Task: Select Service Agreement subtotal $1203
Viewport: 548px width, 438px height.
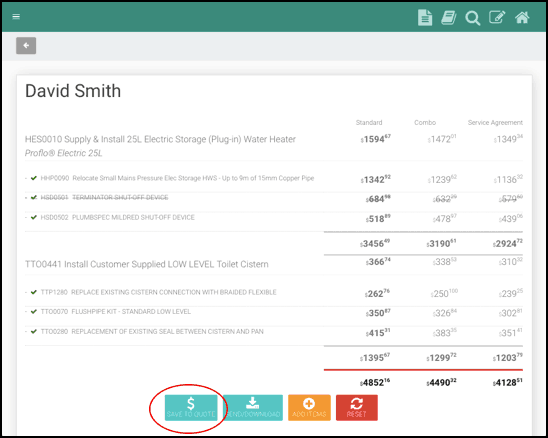Action: [508, 357]
